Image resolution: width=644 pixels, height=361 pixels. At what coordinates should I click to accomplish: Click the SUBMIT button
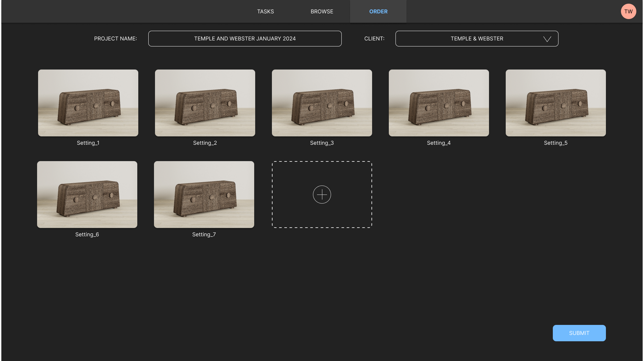click(580, 333)
